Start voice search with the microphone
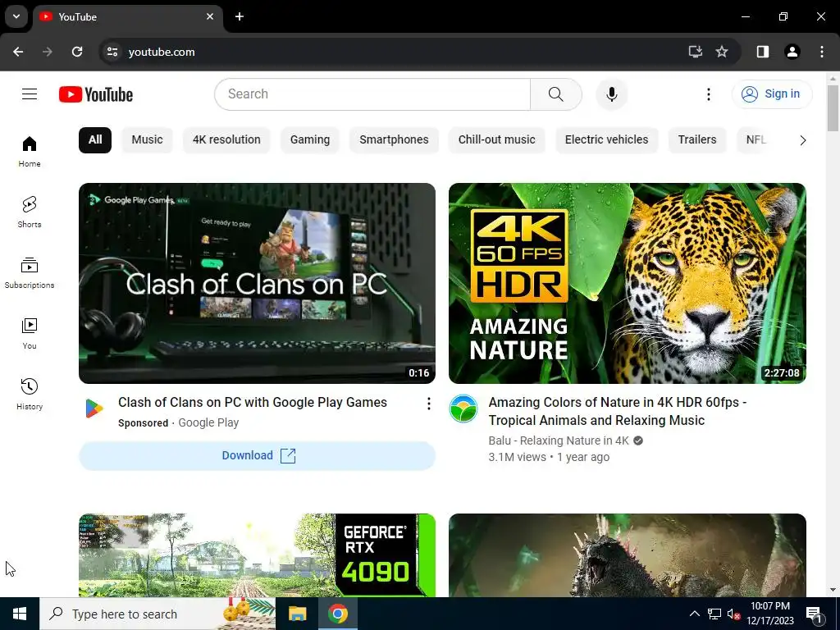Screen dimensions: 840x630 [x=611, y=94]
